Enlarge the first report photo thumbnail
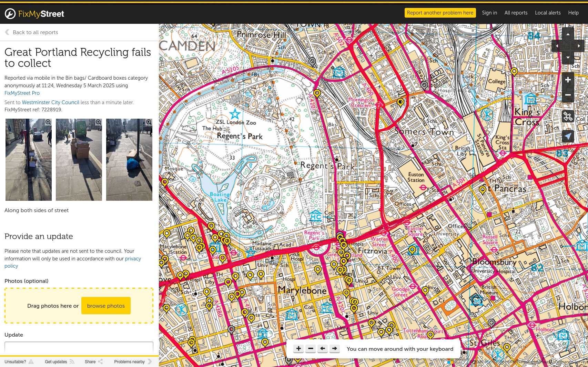This screenshot has width=588, height=367. click(29, 160)
